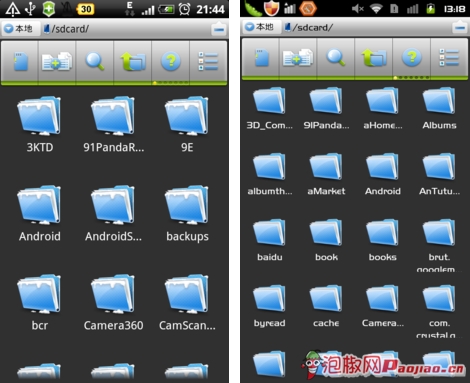The image size is (470, 383).
Task: Go up one folder using right toolbar arrow
Action: point(374,58)
